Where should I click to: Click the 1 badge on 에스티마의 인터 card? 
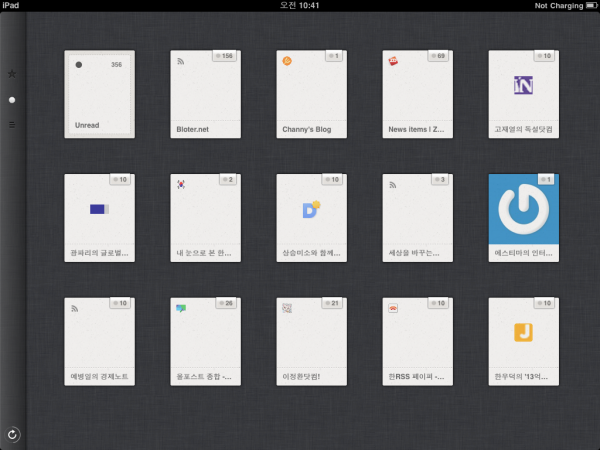tap(546, 179)
